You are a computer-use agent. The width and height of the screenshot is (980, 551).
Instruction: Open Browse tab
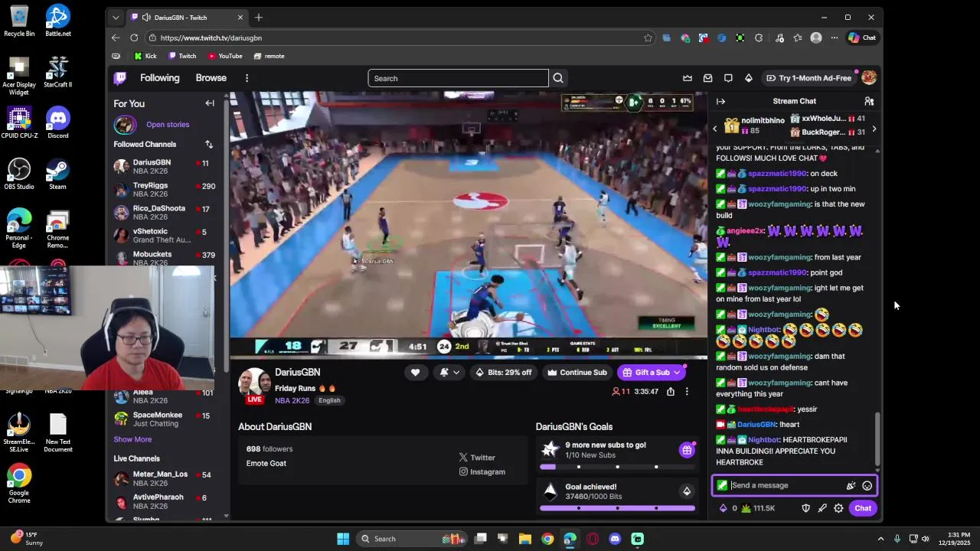pos(211,78)
